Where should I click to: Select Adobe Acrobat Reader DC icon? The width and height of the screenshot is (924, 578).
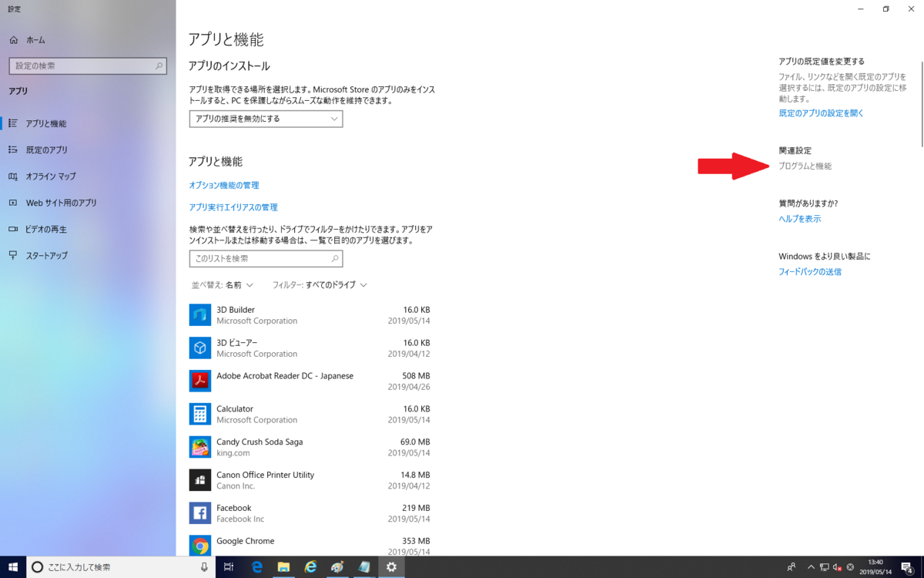click(x=200, y=381)
